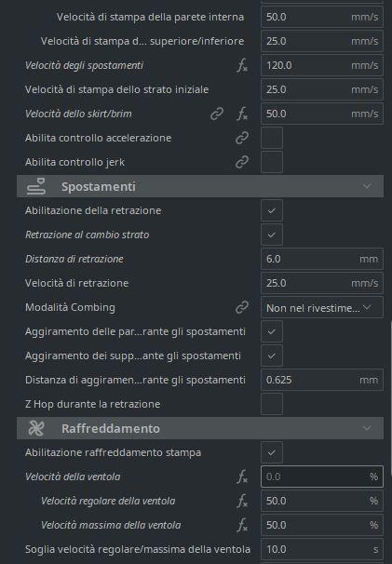Click the Velocità di retrazione input field
The image size is (392, 564).
(322, 283)
